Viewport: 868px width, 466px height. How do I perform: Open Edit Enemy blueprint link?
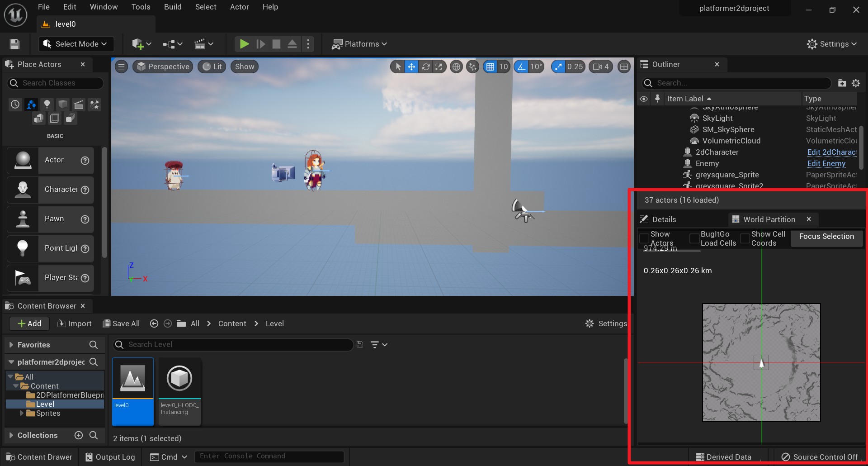(826, 164)
